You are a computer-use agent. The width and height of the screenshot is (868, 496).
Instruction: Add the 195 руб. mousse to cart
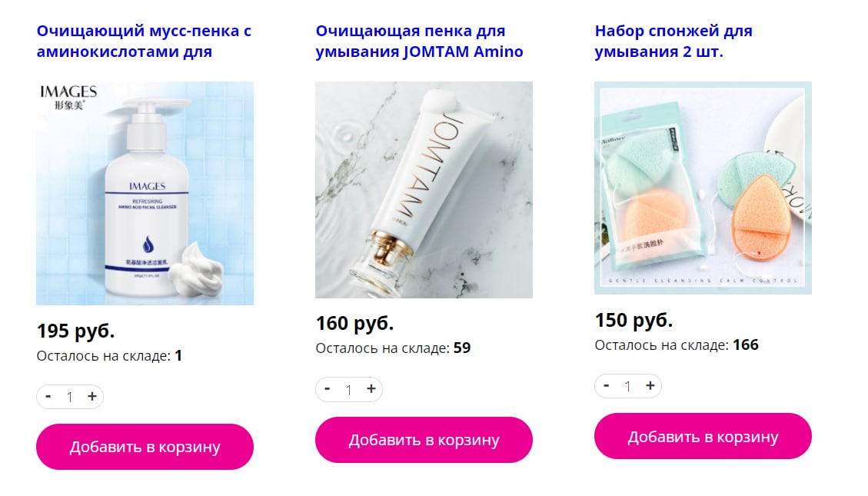(145, 447)
